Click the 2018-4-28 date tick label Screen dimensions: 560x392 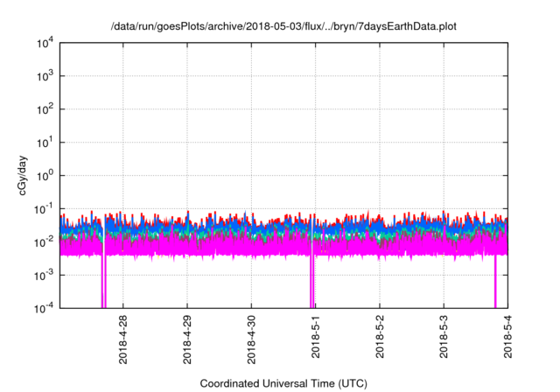(122, 339)
